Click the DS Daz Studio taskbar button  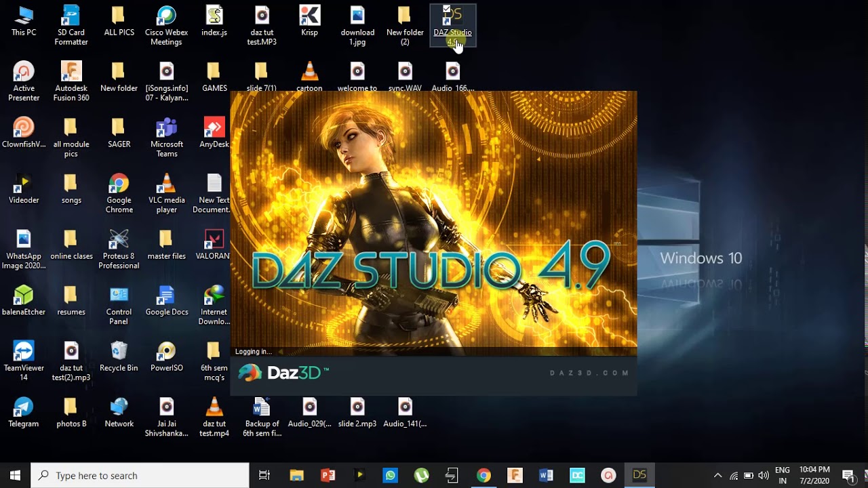click(x=639, y=475)
